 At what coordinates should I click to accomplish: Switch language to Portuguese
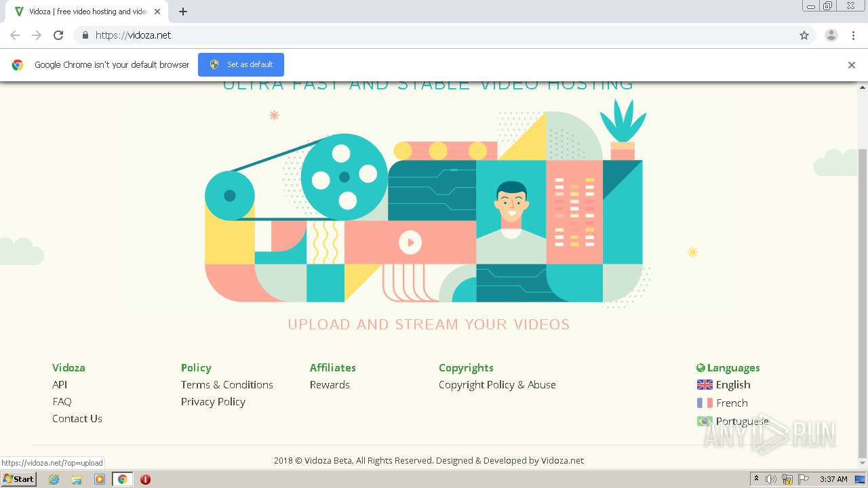click(743, 421)
